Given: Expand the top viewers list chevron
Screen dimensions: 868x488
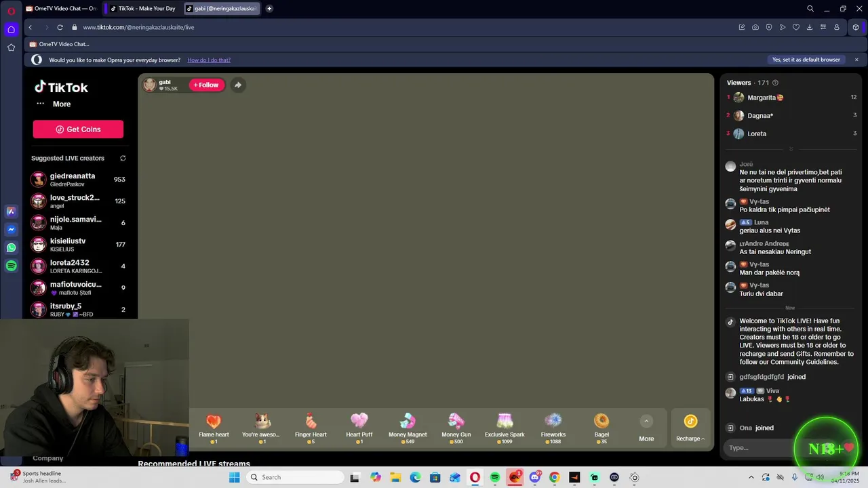Looking at the screenshot, I should coord(791,148).
